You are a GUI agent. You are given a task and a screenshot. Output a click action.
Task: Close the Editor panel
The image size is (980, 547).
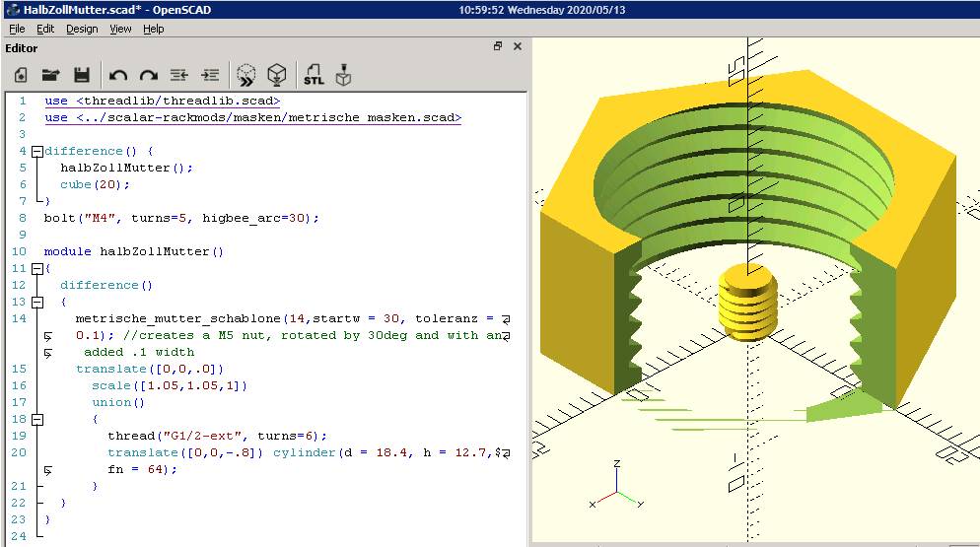(518, 46)
